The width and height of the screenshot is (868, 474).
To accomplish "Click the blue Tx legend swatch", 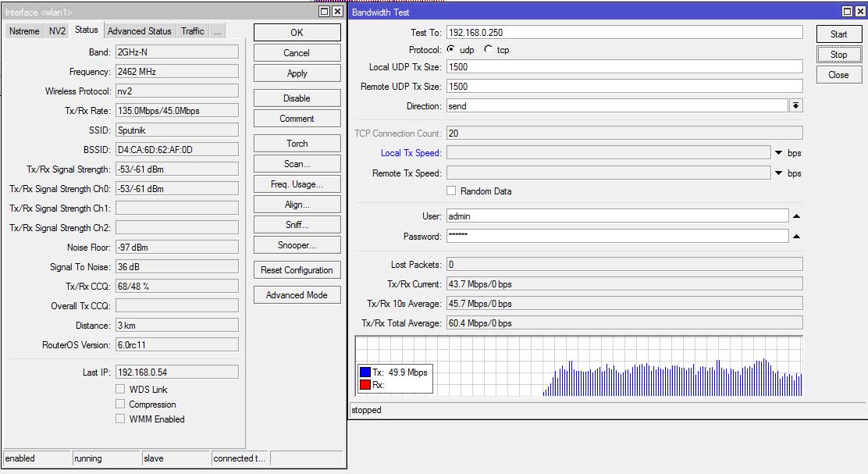I will [365, 372].
